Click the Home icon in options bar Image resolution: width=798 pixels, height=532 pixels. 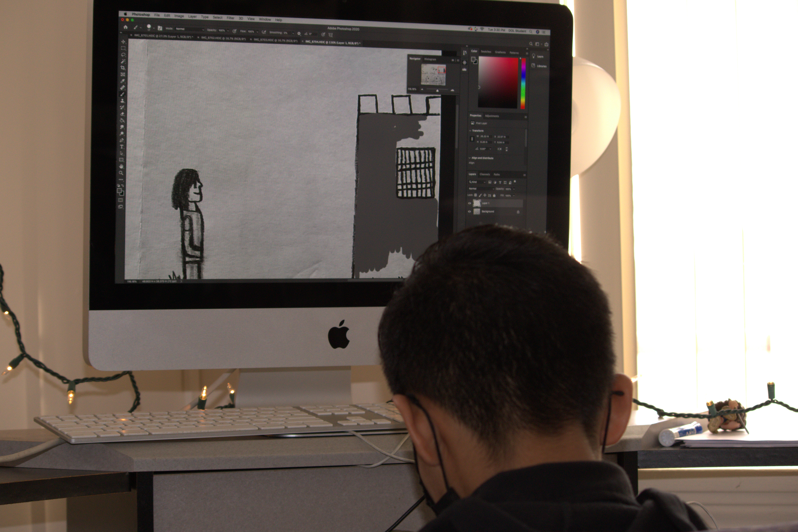(x=126, y=27)
